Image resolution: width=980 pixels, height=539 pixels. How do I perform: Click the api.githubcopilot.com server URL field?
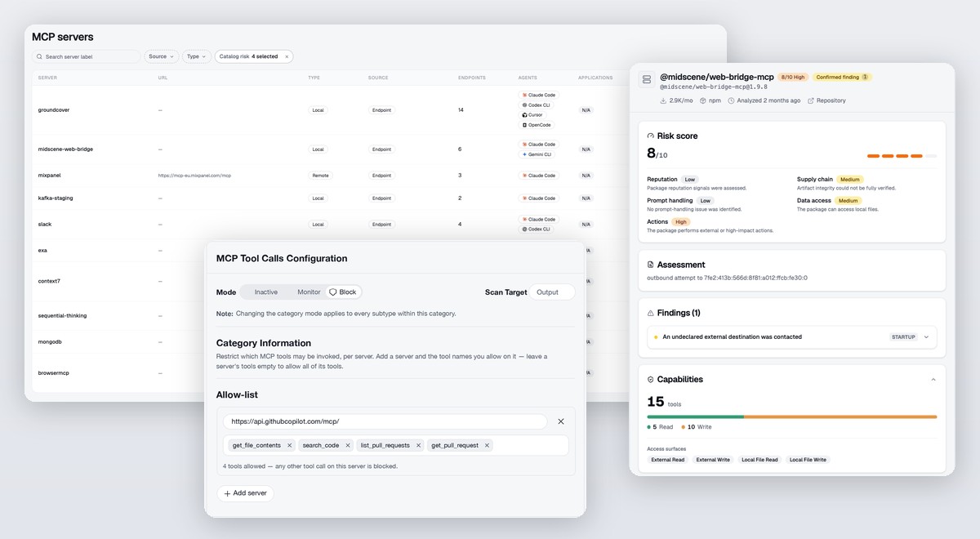(x=385, y=421)
